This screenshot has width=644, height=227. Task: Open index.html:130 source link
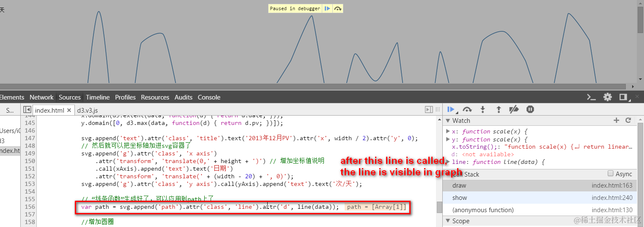click(612, 210)
